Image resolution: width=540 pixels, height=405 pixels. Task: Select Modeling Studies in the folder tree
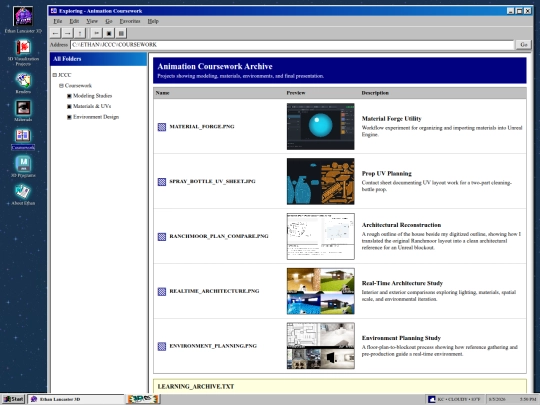(x=92, y=96)
